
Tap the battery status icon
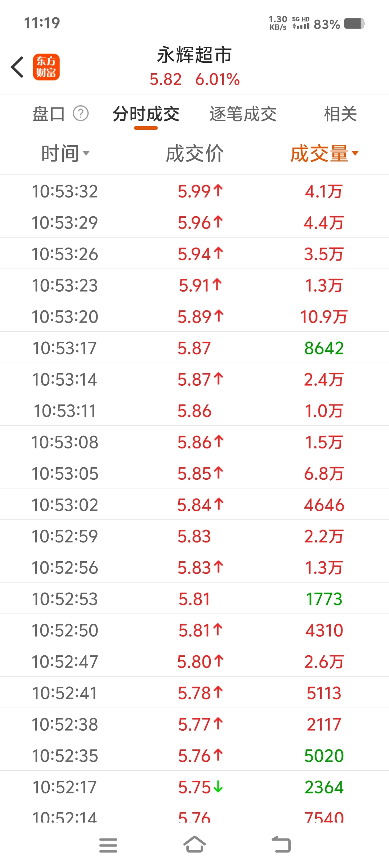point(354,24)
